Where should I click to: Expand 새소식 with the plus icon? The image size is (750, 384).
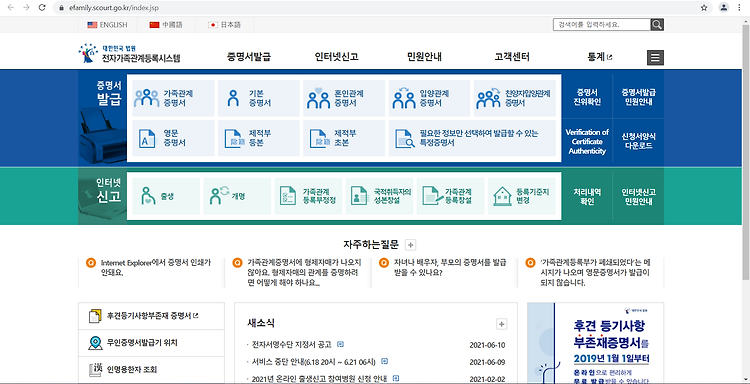[501, 324]
